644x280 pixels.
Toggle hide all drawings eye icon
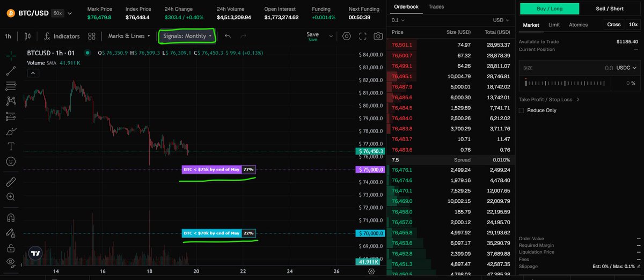11,263
